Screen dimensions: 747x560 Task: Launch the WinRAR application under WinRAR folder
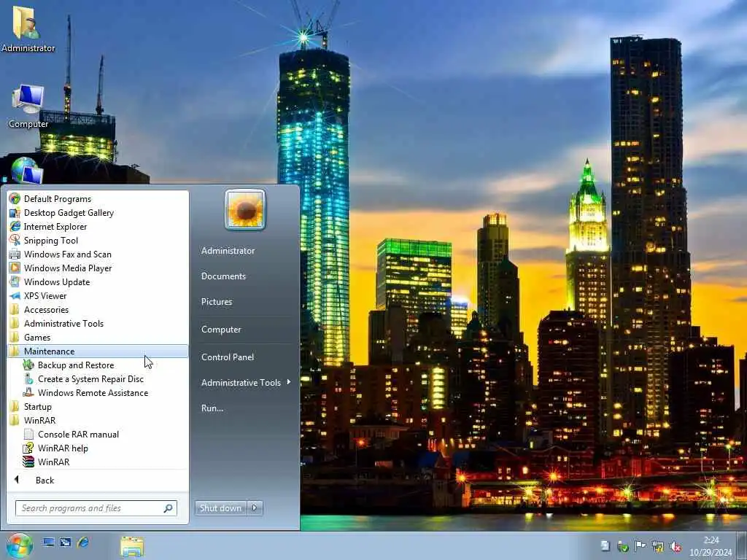click(x=53, y=462)
